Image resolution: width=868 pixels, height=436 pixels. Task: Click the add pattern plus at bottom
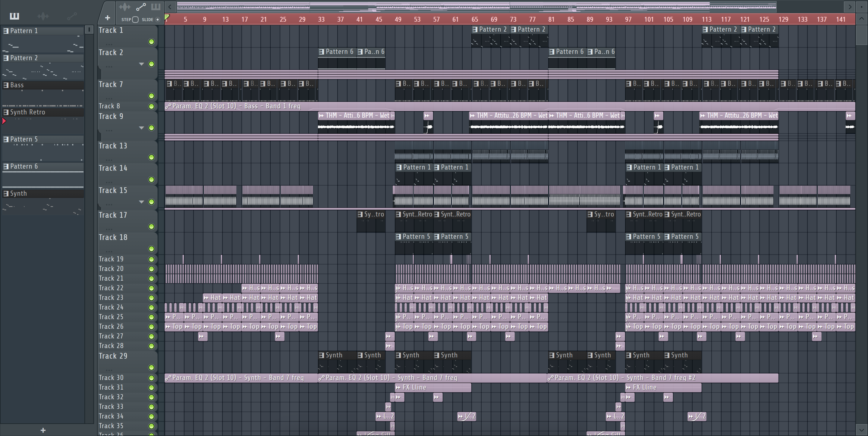pyautogui.click(x=43, y=430)
